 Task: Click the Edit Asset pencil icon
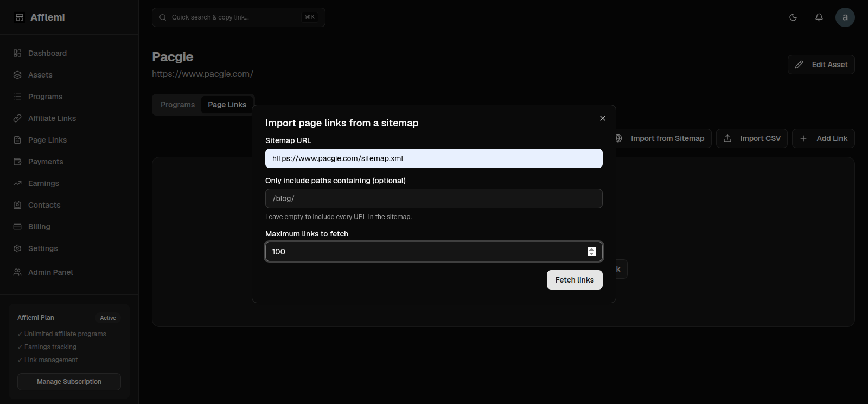(x=799, y=65)
